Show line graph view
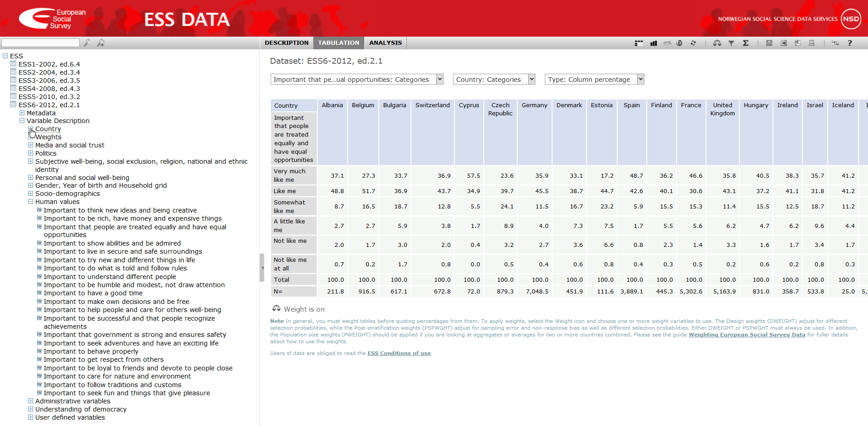Image resolution: width=868 pixels, height=426 pixels. pos(667,43)
